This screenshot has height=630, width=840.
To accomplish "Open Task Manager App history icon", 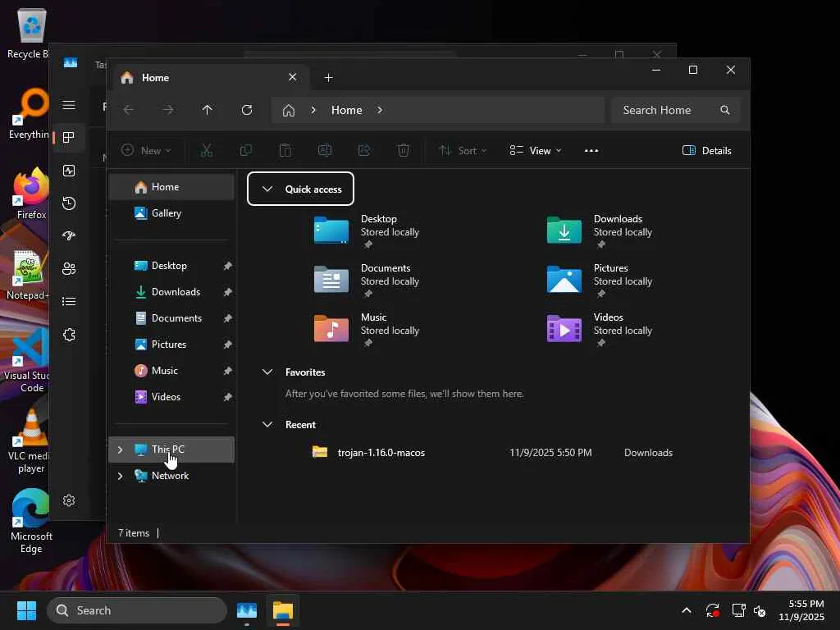I will 69,203.
